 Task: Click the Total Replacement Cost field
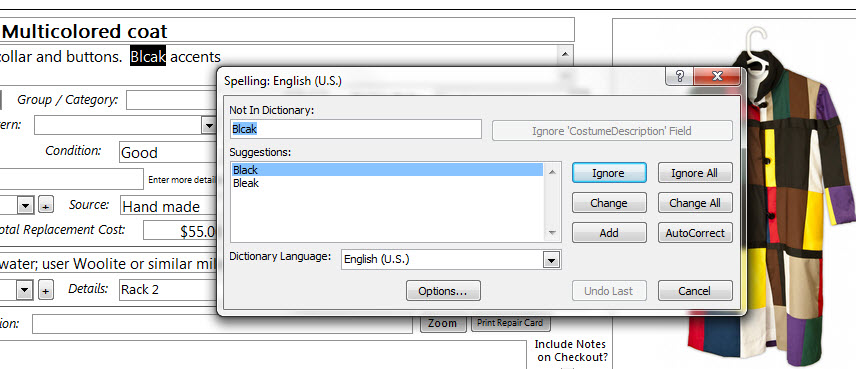(181, 231)
